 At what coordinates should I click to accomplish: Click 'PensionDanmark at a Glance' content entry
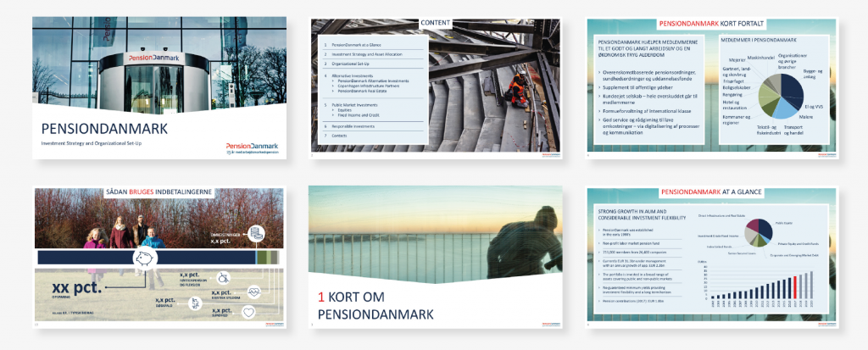pos(356,45)
